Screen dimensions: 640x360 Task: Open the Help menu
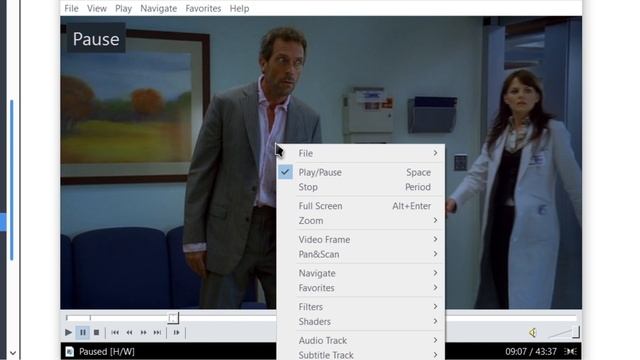(239, 8)
